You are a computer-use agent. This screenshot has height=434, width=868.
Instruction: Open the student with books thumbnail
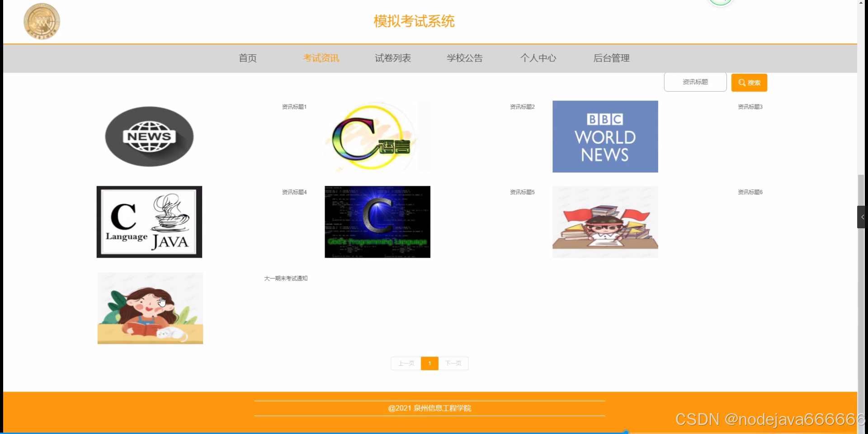coord(605,222)
